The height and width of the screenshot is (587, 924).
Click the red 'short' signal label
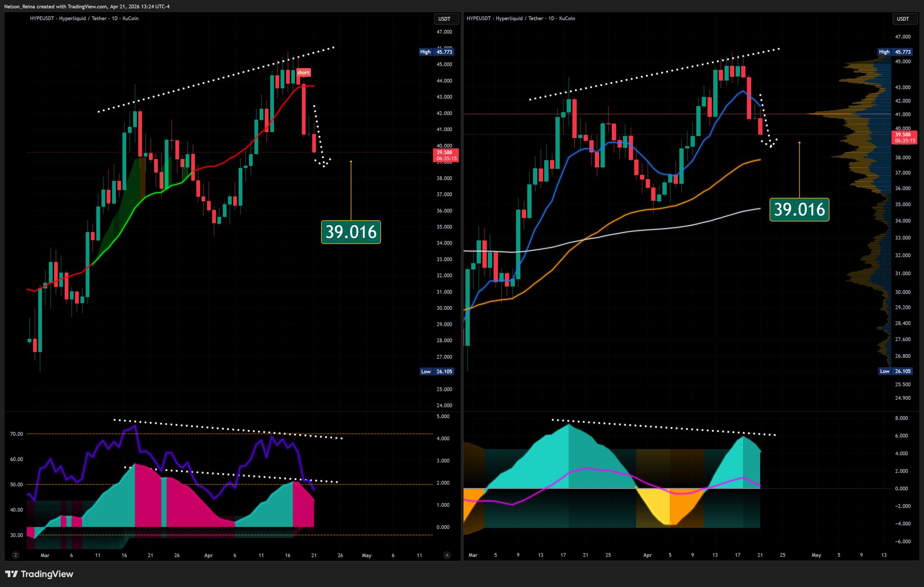[x=303, y=73]
